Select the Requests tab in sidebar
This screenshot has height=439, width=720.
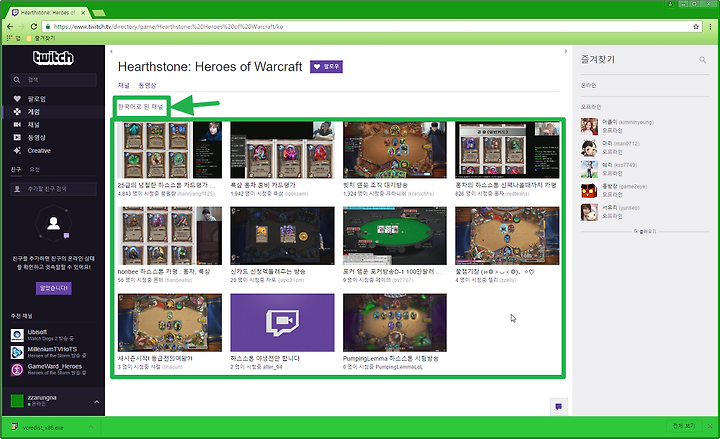tap(34, 169)
